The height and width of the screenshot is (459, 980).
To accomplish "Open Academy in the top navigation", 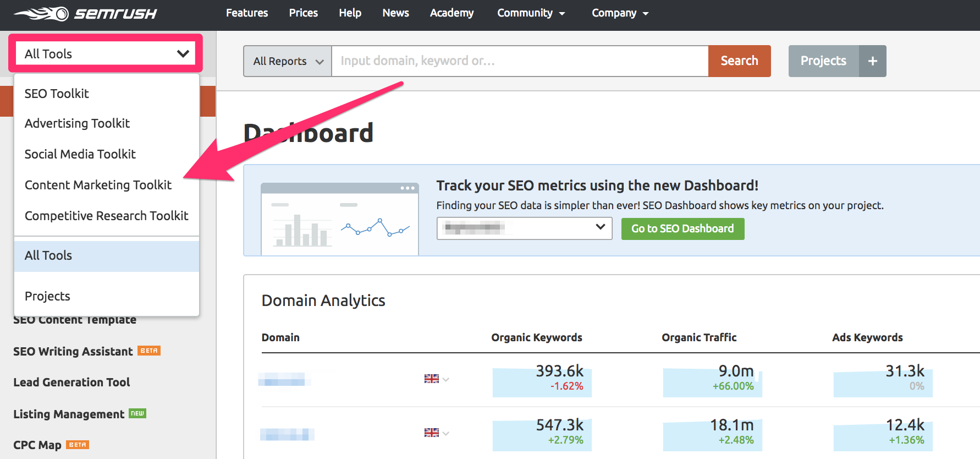I will pyautogui.click(x=452, y=13).
